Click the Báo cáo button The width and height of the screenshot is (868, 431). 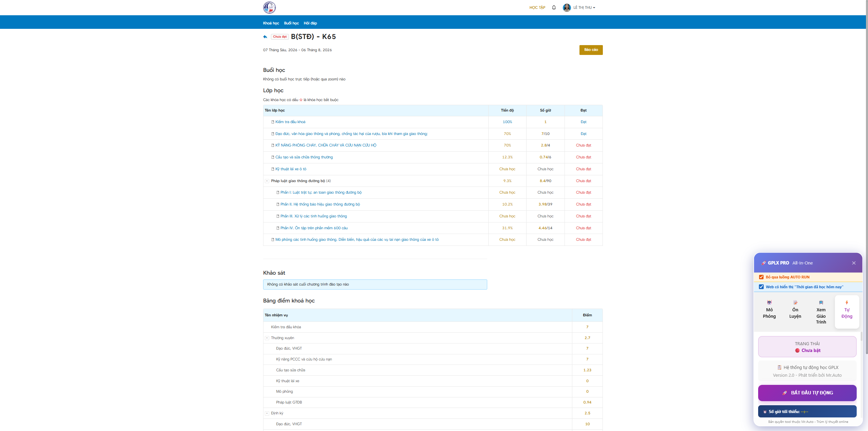pos(591,50)
